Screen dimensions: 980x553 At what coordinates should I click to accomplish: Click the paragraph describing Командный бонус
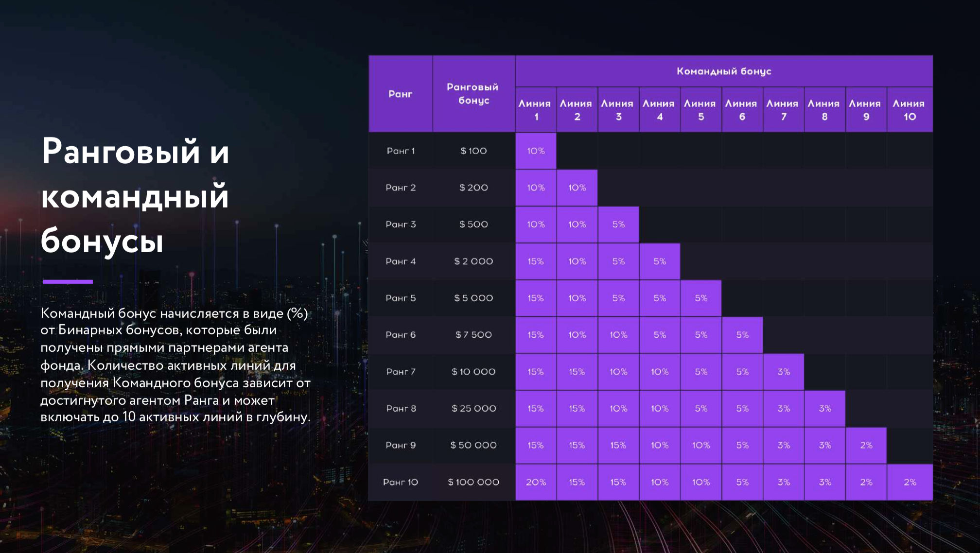[x=175, y=365]
